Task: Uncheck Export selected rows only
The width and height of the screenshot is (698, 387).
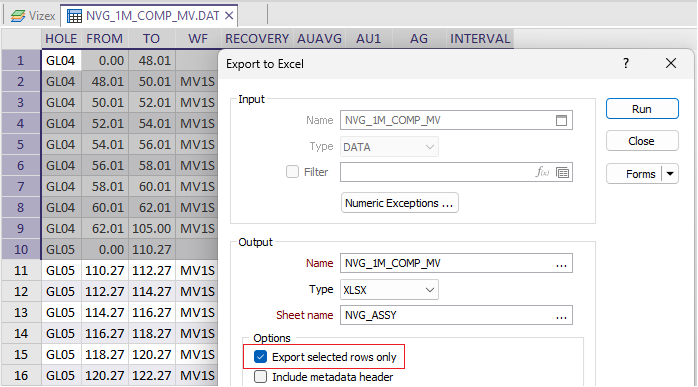Action: (x=260, y=357)
